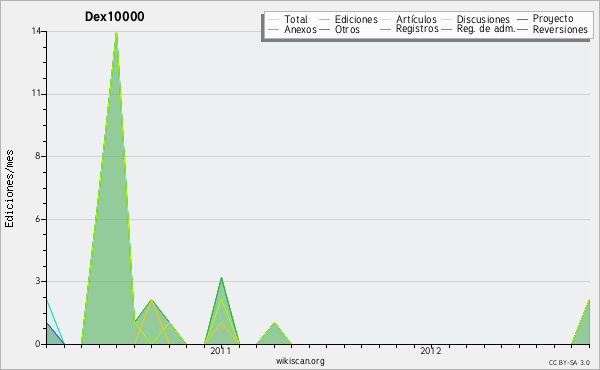
Task: Click the Total legend label
Action: [x=296, y=19]
